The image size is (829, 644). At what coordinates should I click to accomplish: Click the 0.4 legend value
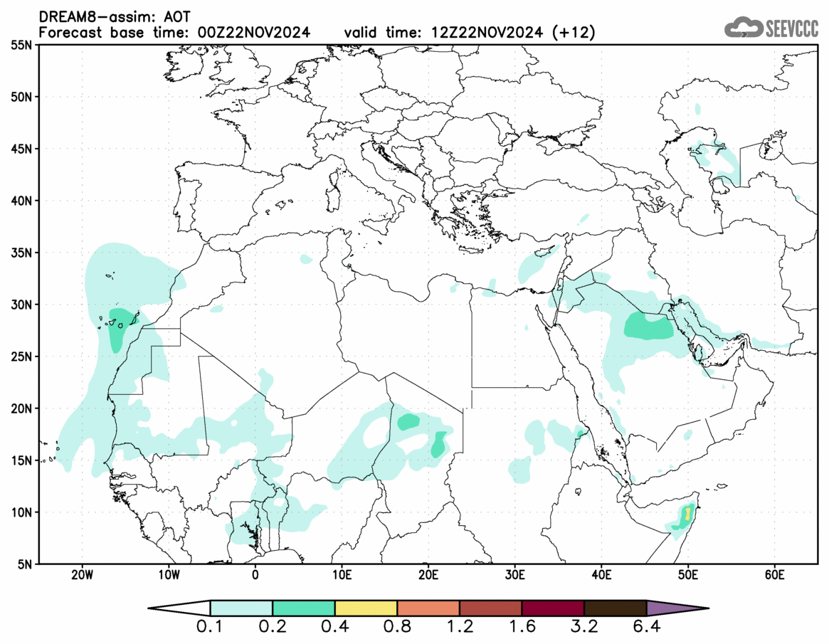334,628
